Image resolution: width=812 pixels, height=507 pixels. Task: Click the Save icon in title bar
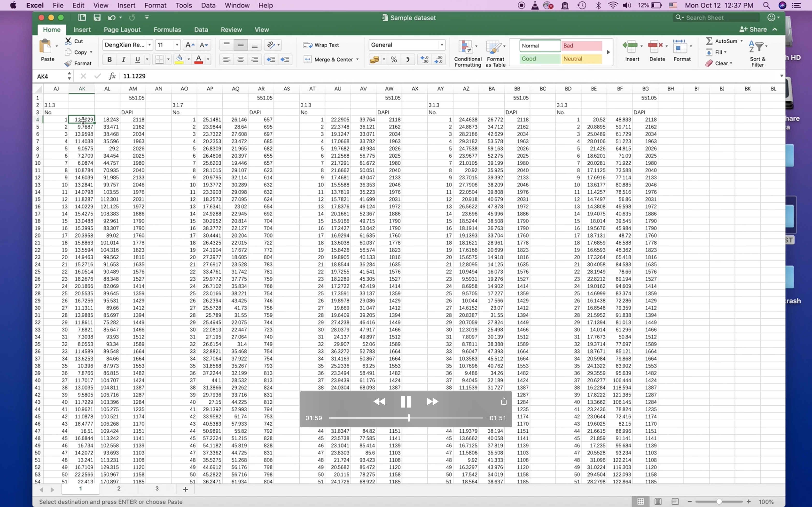tap(97, 17)
